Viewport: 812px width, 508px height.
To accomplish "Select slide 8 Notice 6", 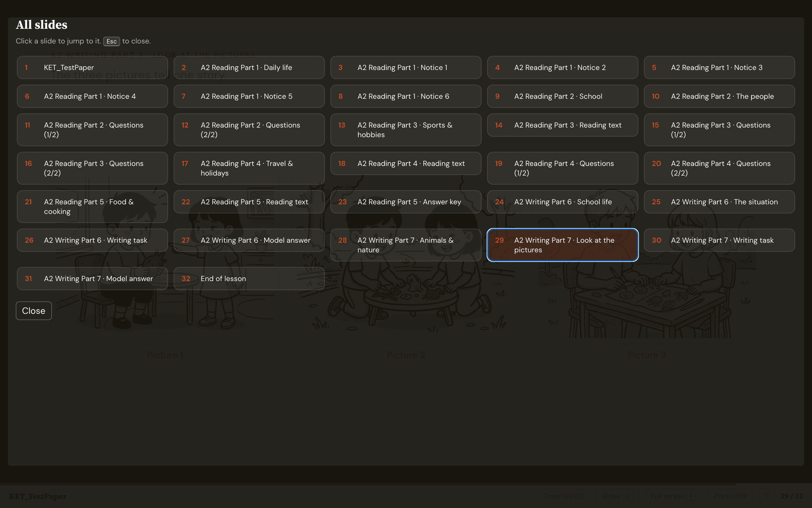I will coord(406,97).
